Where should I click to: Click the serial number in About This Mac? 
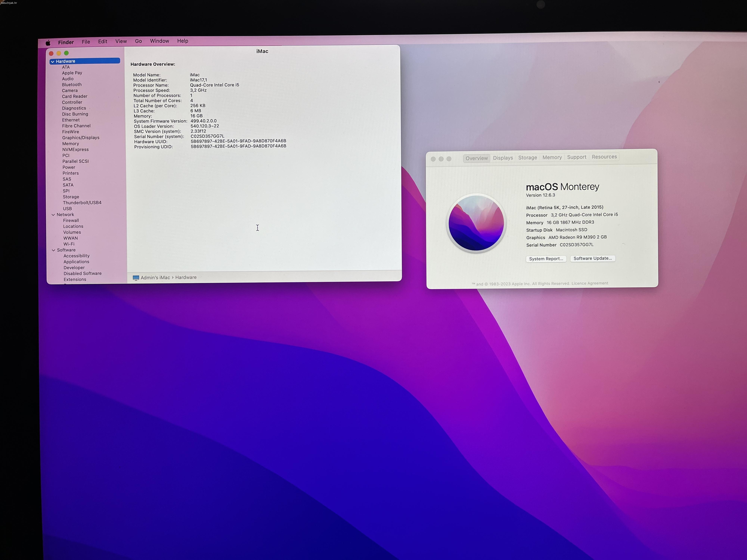[576, 245]
